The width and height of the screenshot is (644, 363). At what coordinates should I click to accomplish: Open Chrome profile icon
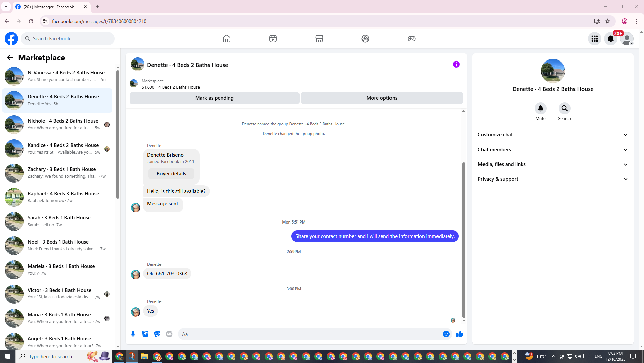[x=625, y=21]
